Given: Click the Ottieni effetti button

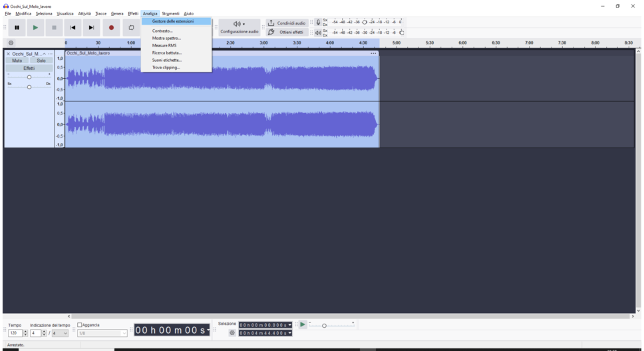Looking at the screenshot, I should [x=287, y=32].
